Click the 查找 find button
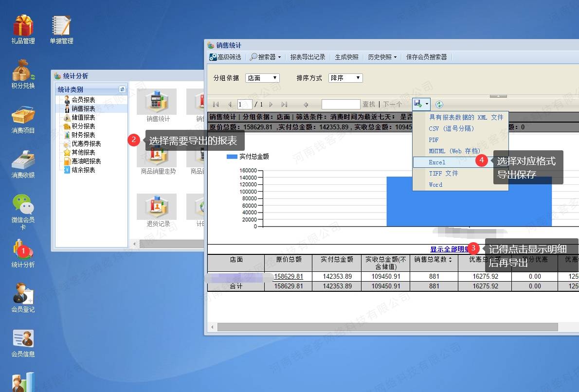 368,105
